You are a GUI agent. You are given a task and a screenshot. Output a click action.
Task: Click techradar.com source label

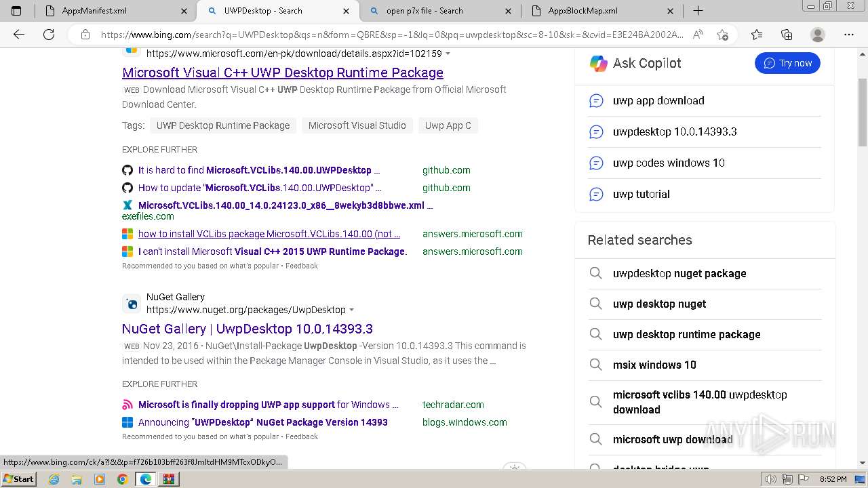(453, 405)
